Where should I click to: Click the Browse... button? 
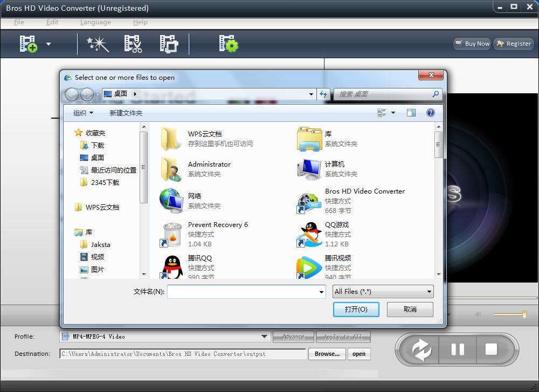coord(327,354)
